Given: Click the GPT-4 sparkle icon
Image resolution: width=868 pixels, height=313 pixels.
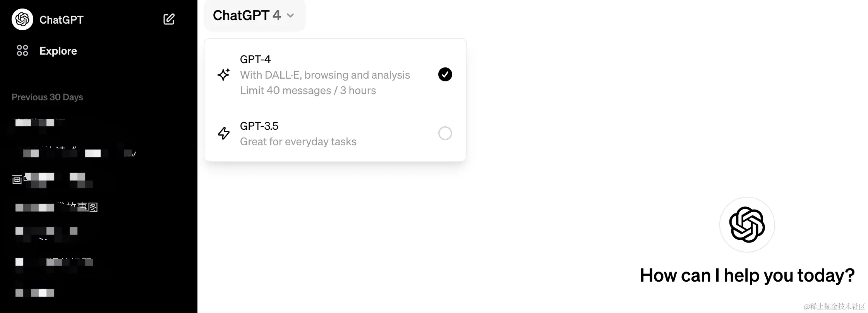Looking at the screenshot, I should pos(224,74).
